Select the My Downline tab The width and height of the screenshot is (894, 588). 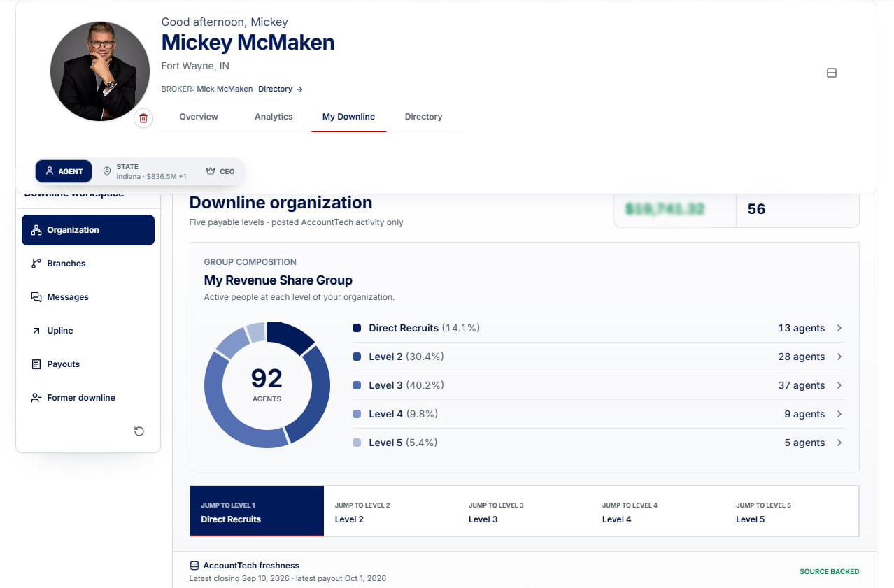tap(348, 117)
